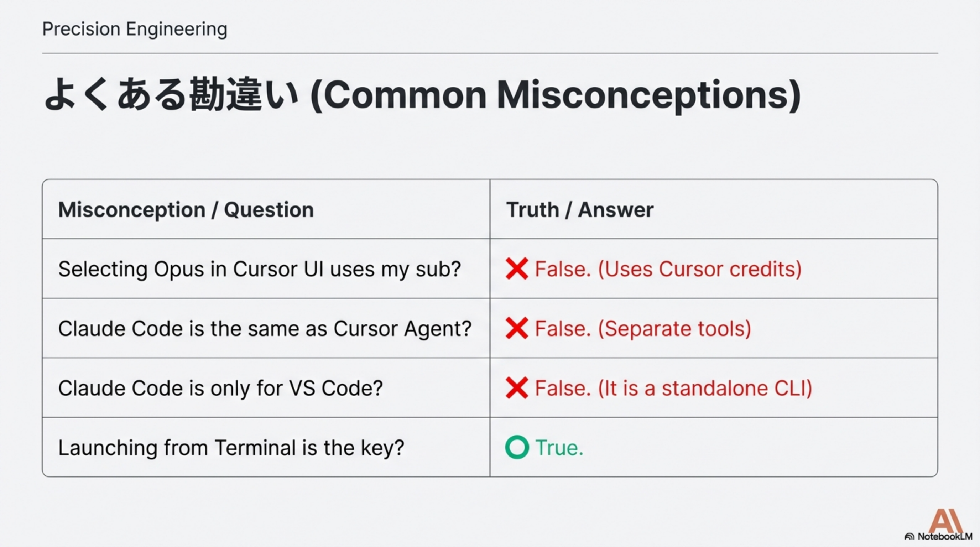The image size is (980, 547).
Task: Click the green "True." answer text
Action: coord(559,447)
